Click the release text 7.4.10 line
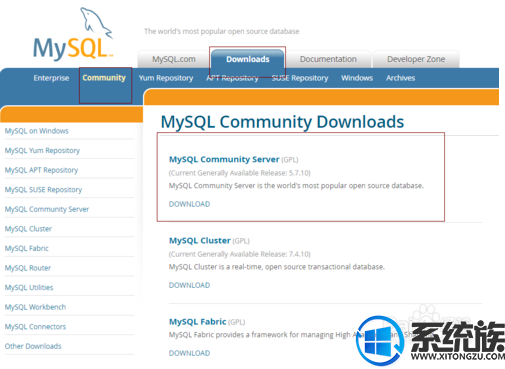 click(240, 254)
